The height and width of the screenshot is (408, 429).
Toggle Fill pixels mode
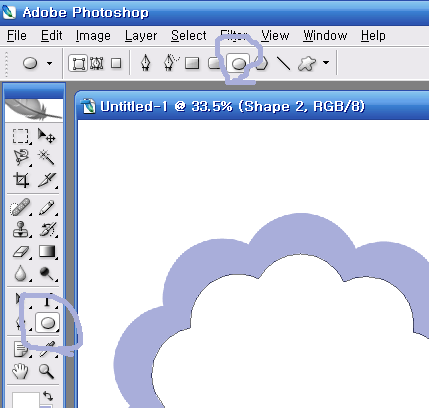pyautogui.click(x=116, y=63)
